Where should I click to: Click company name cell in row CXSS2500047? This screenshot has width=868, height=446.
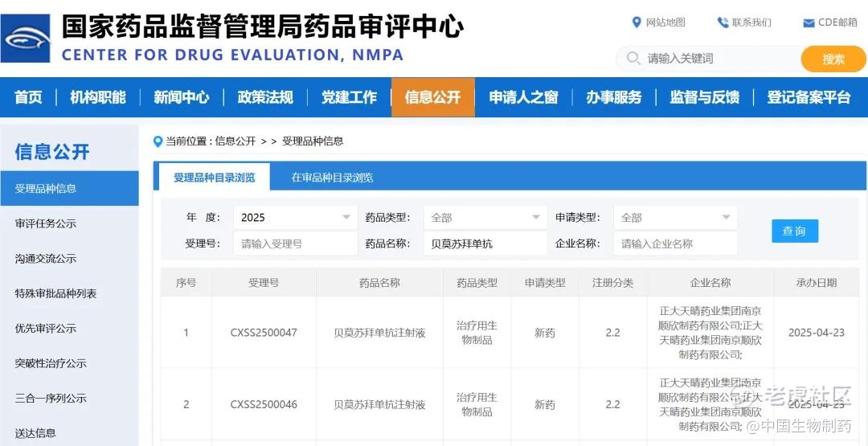pyautogui.click(x=710, y=332)
